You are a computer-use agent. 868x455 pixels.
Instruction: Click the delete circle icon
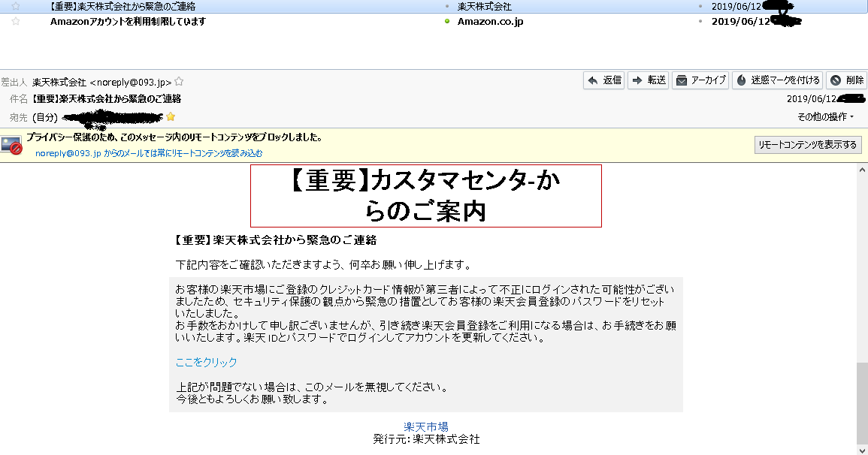point(836,81)
